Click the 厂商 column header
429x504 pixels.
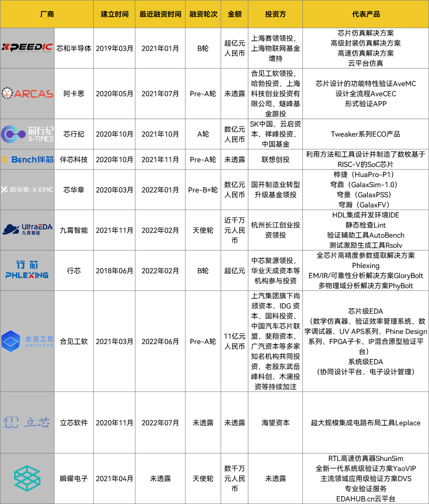coord(47,14)
